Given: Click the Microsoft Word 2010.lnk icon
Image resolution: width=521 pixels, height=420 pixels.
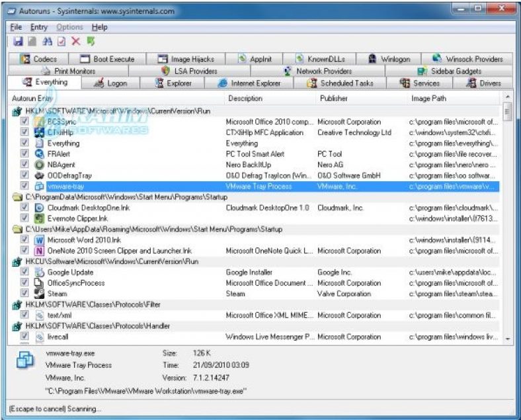Looking at the screenshot, I should point(39,240).
